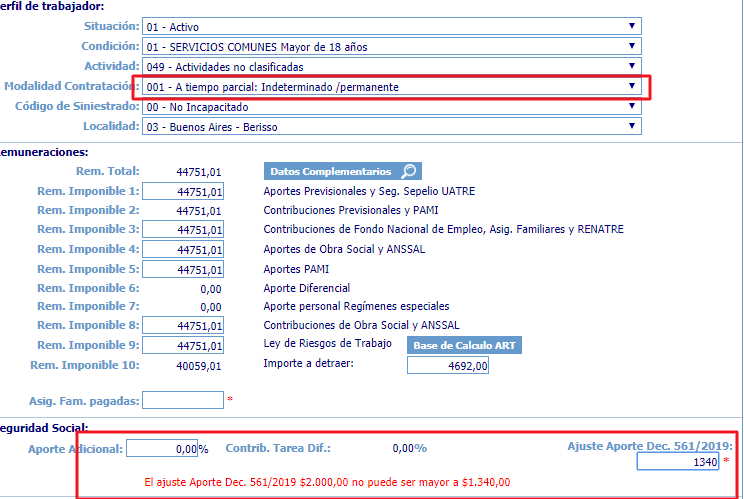Expand Modalidad Contratación dropdown
Image resolution: width=744 pixels, height=499 pixels.
pos(391,86)
